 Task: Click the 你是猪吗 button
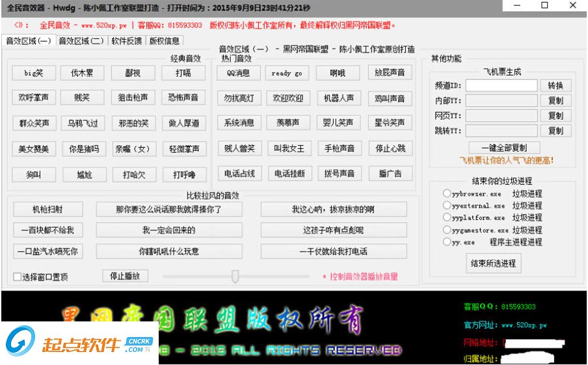(84, 149)
